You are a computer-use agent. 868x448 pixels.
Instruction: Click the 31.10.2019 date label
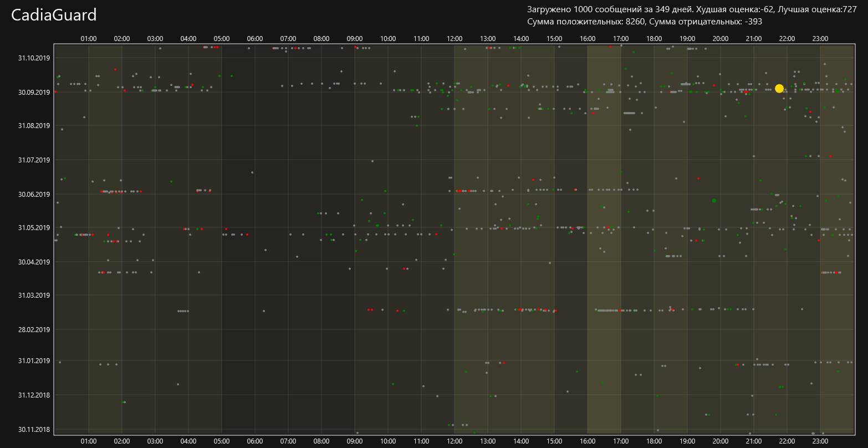34,58
